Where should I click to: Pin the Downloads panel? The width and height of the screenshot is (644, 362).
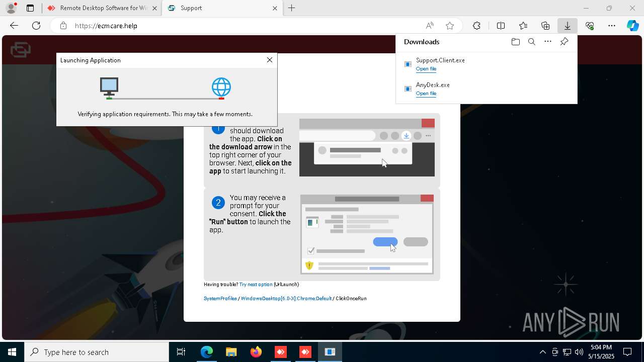tap(564, 42)
